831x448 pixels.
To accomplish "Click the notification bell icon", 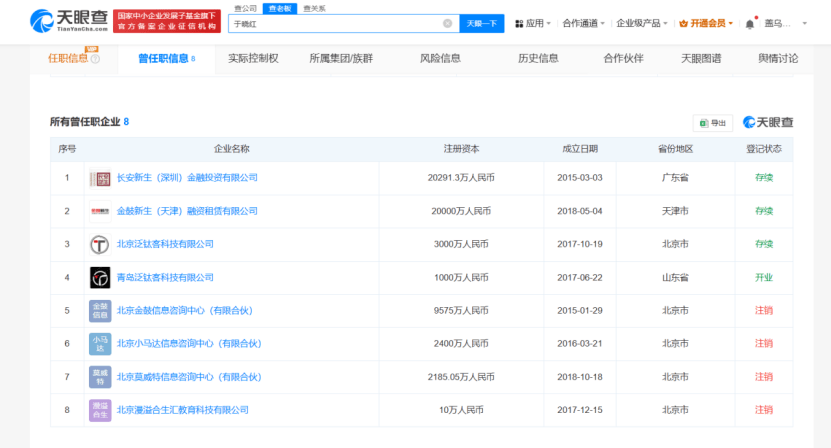I will coord(750,23).
